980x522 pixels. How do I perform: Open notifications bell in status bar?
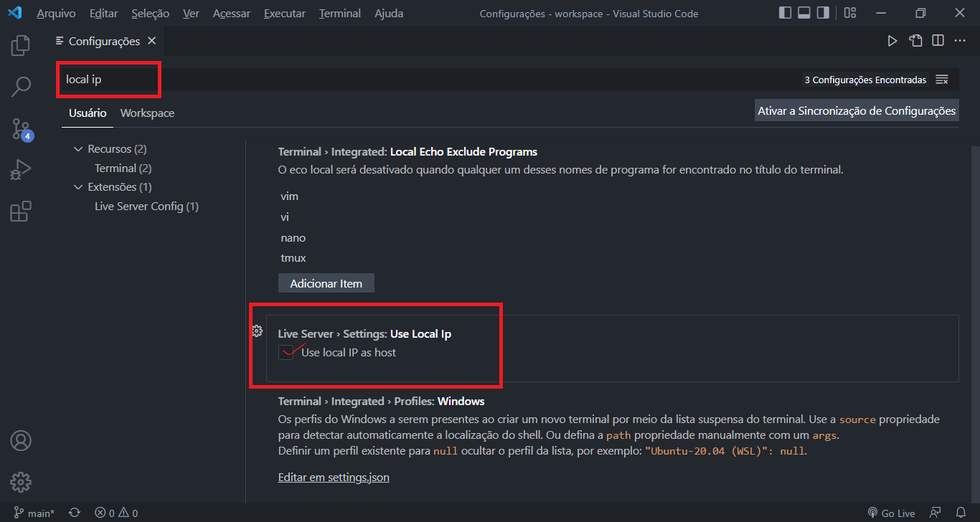pos(961,513)
